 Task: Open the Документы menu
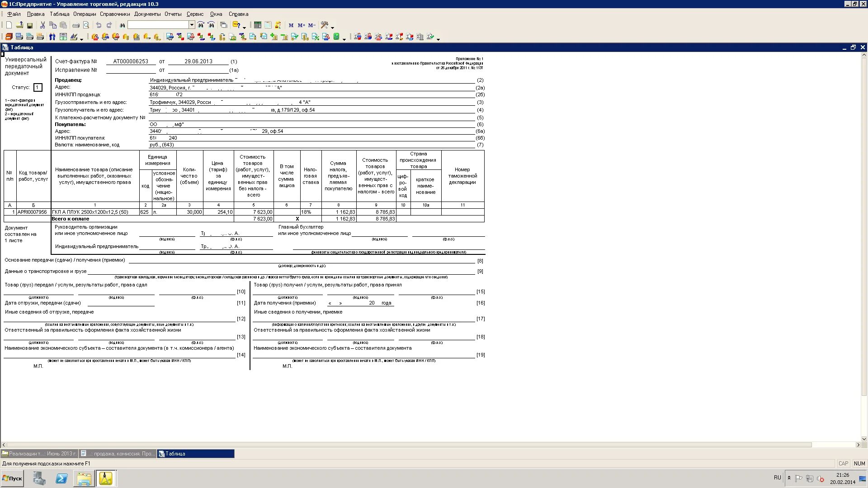[x=147, y=14]
